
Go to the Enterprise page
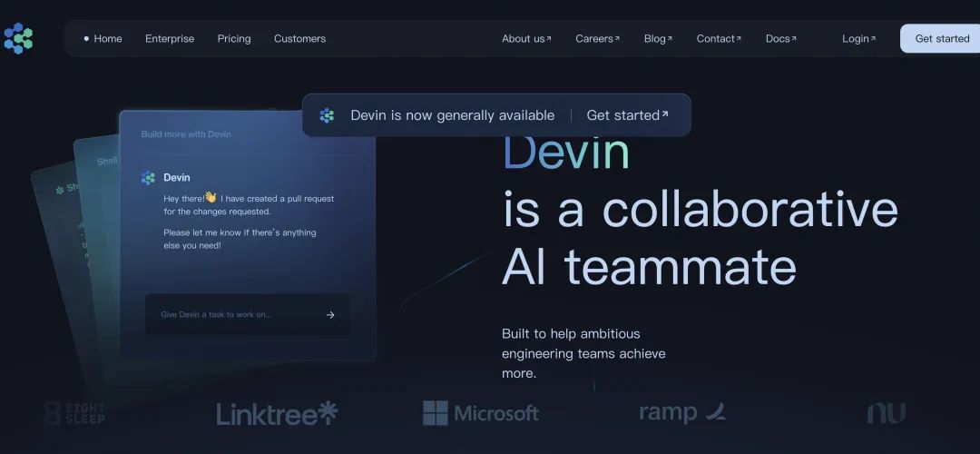pos(170,39)
